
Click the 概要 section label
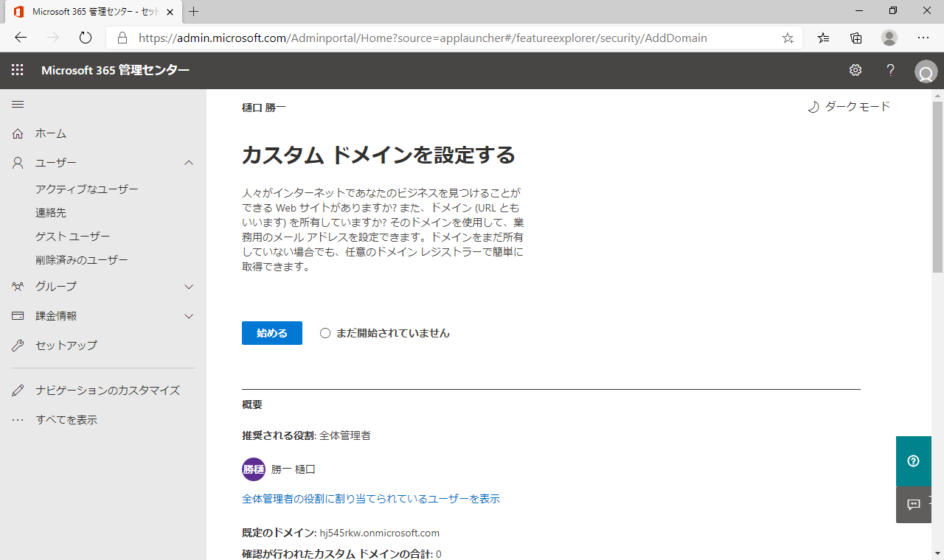coord(252,405)
